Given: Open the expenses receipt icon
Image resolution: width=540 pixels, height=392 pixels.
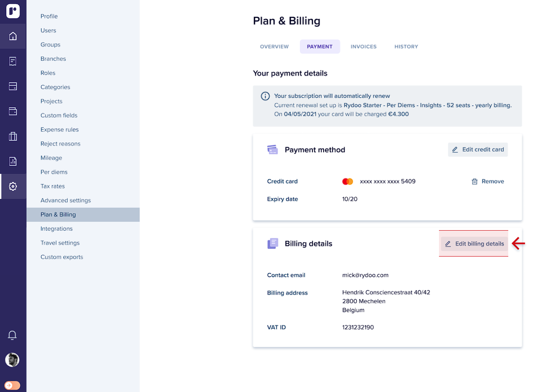Looking at the screenshot, I should [13, 61].
